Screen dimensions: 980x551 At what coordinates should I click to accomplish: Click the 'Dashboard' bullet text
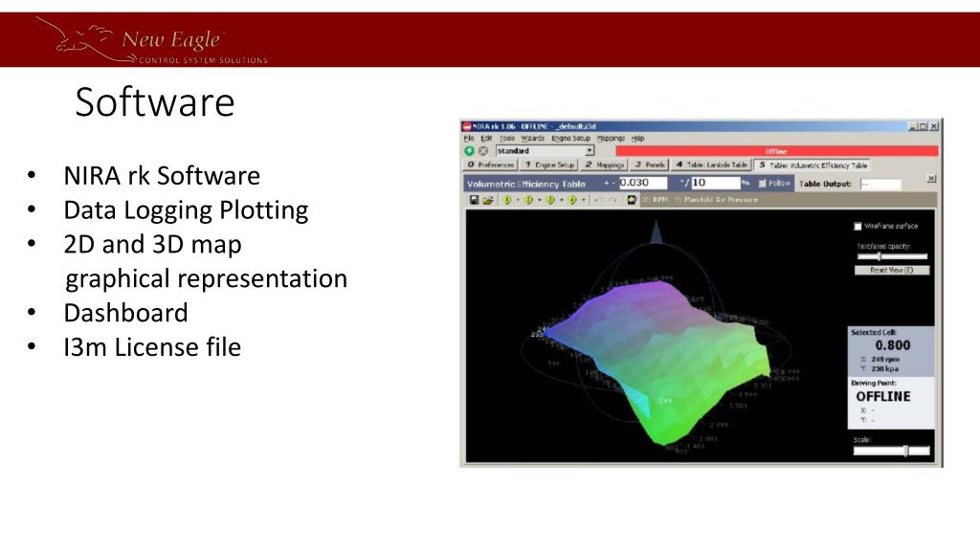[x=125, y=313]
